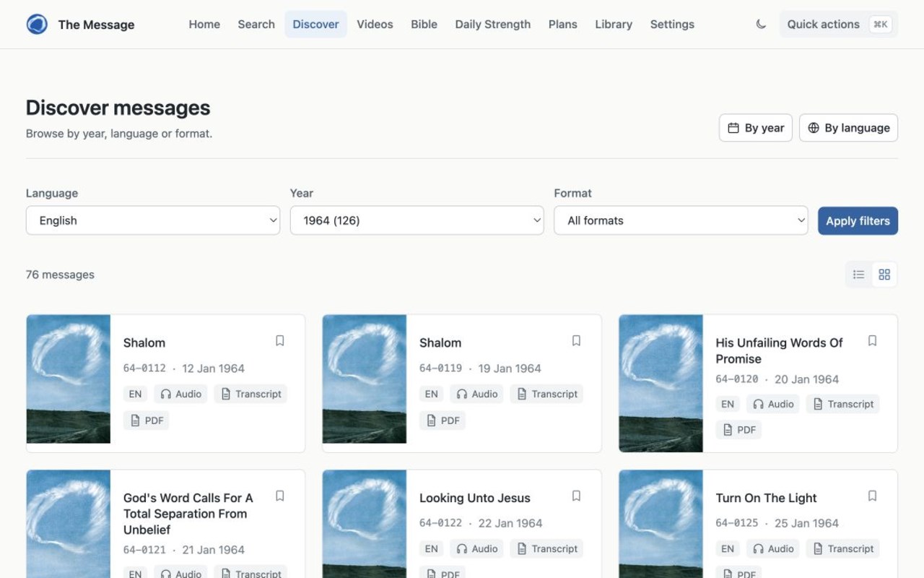
Task: Open PDF for Shalom 64-0112
Action: point(146,420)
